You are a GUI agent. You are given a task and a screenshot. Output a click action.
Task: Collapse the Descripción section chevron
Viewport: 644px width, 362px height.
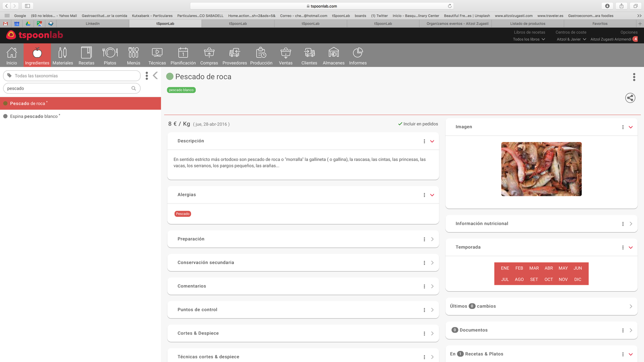(x=432, y=141)
